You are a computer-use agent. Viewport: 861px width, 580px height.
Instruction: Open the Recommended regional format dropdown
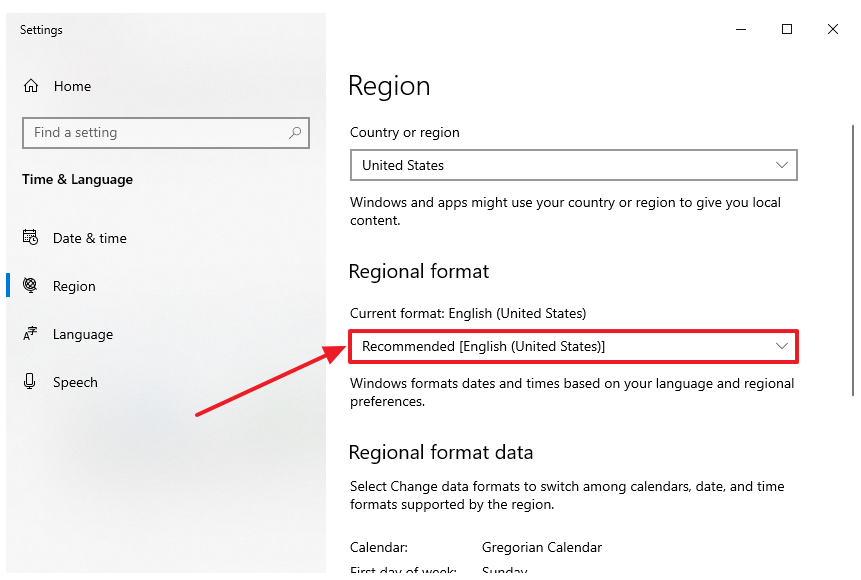tap(573, 346)
